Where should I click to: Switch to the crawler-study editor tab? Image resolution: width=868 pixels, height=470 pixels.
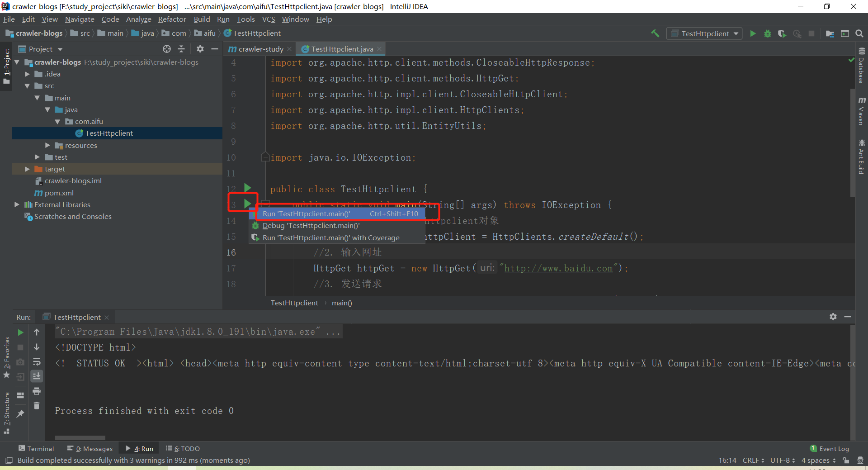(x=260, y=49)
